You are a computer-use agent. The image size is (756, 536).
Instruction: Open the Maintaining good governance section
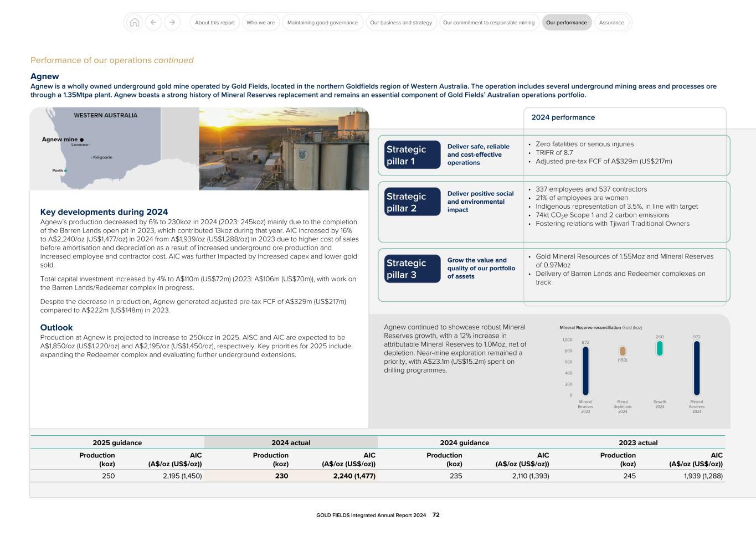pyautogui.click(x=322, y=22)
